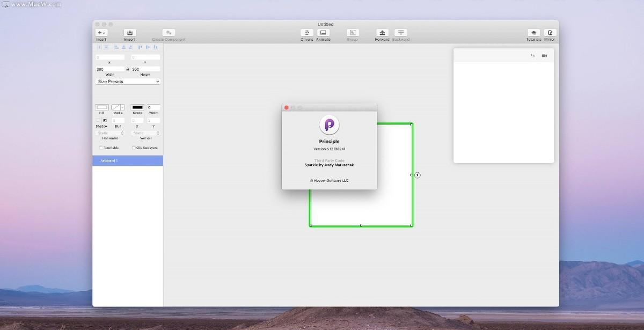Toggle the Animate panel
Image resolution: width=644 pixels, height=330 pixels.
pyautogui.click(x=323, y=33)
